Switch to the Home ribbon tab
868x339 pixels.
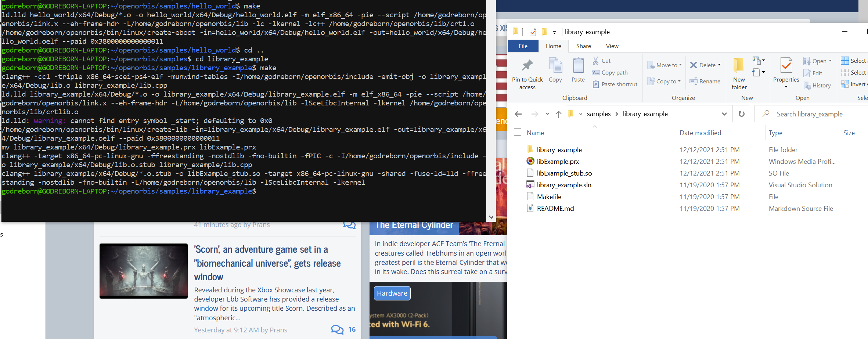(553, 46)
